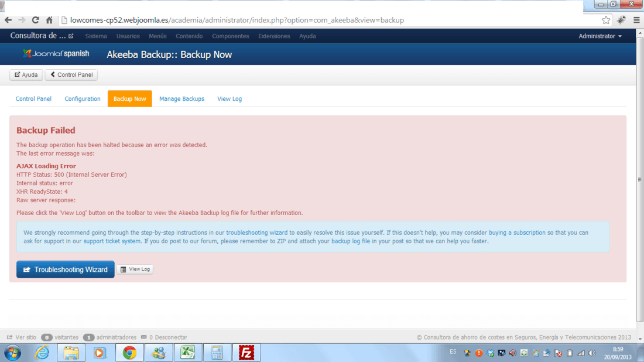Viewport: 644px width, 362px height.
Task: Click the scrollbar down arrow
Action: tap(640, 339)
